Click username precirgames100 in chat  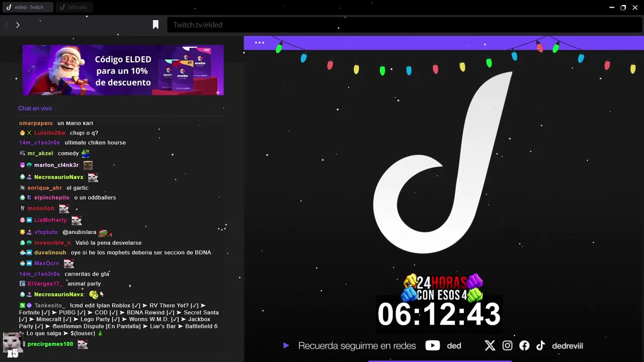(x=50, y=344)
